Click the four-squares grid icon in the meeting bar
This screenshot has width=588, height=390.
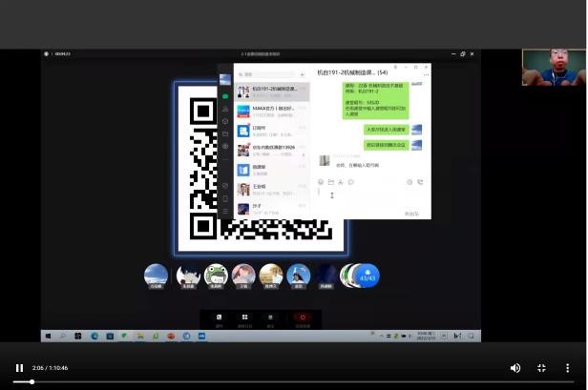coord(245,319)
